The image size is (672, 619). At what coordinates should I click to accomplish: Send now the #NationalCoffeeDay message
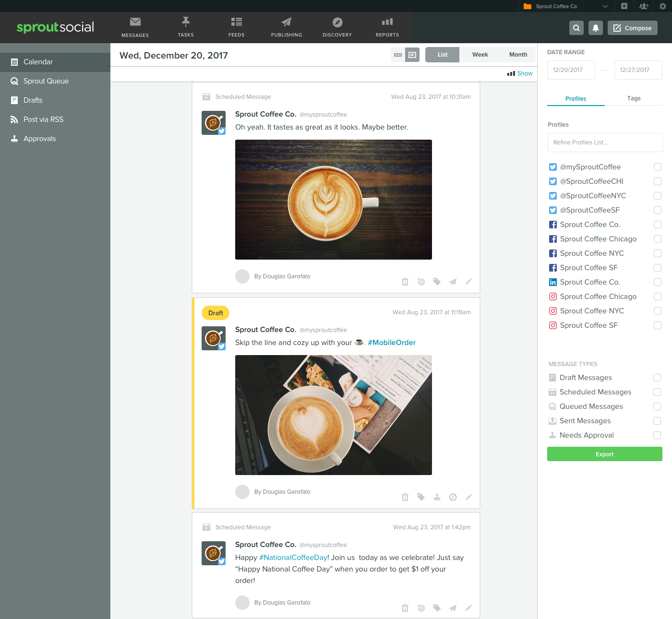453,608
